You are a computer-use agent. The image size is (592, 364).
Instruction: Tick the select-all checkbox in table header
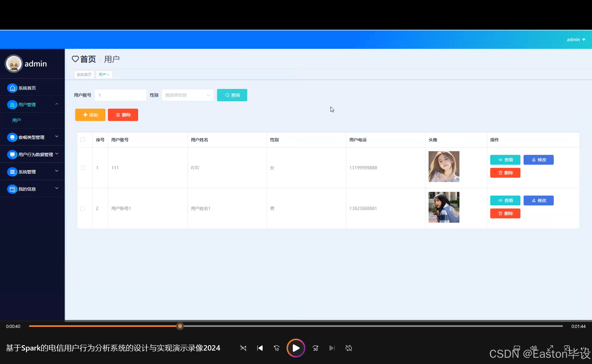83,140
